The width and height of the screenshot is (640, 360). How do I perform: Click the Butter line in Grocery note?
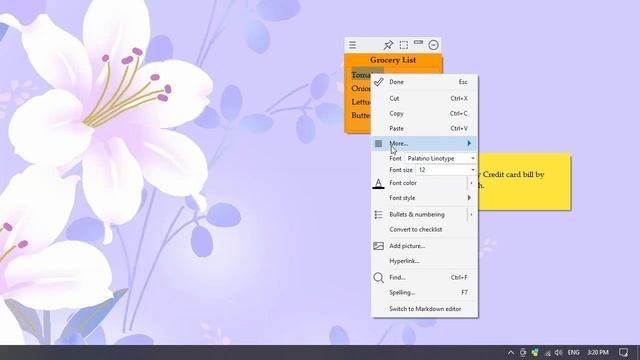[361, 116]
